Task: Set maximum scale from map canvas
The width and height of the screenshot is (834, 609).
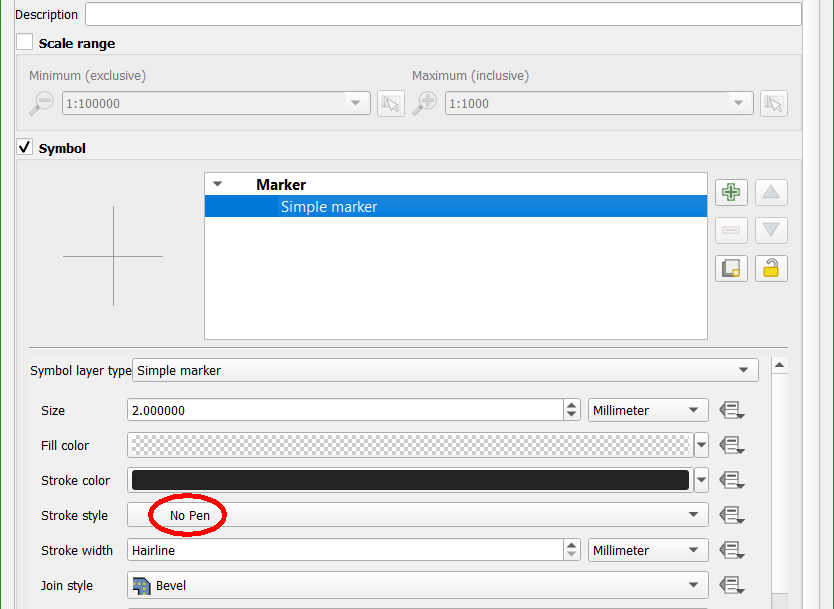Action: tap(774, 104)
